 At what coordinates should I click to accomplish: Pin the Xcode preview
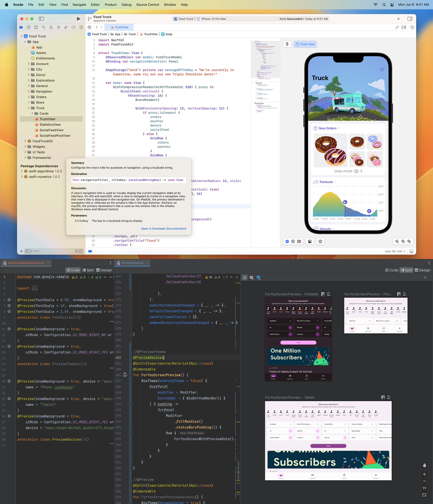[287, 44]
